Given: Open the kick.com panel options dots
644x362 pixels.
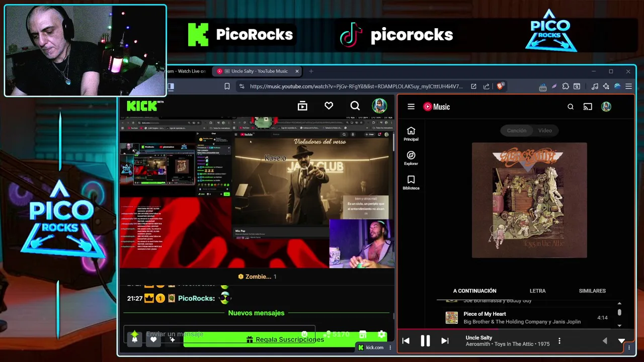Looking at the screenshot, I should [x=390, y=347].
